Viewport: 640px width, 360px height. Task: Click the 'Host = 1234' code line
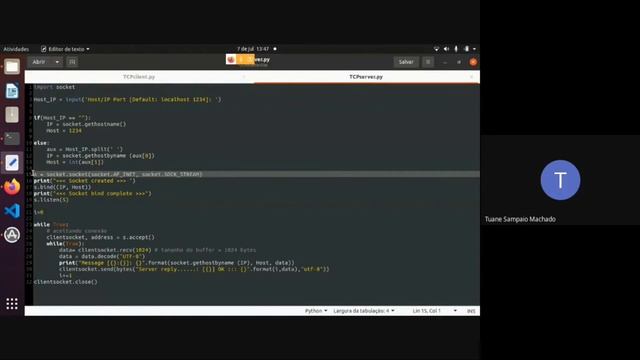[x=64, y=130]
